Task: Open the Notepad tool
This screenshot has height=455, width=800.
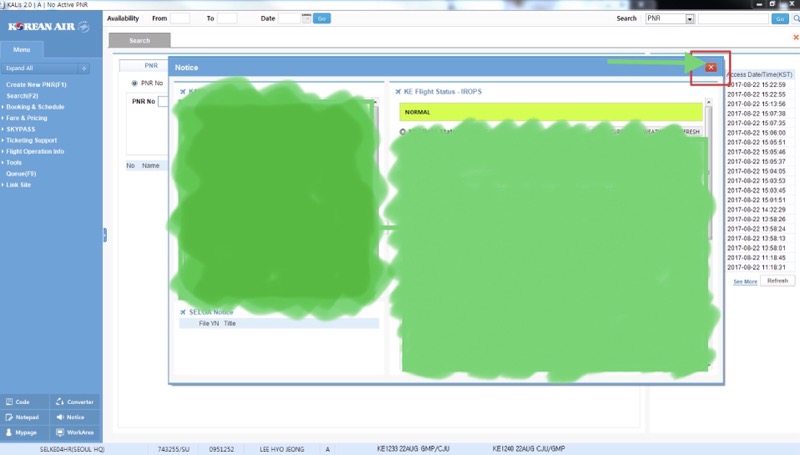Action: click(x=25, y=417)
